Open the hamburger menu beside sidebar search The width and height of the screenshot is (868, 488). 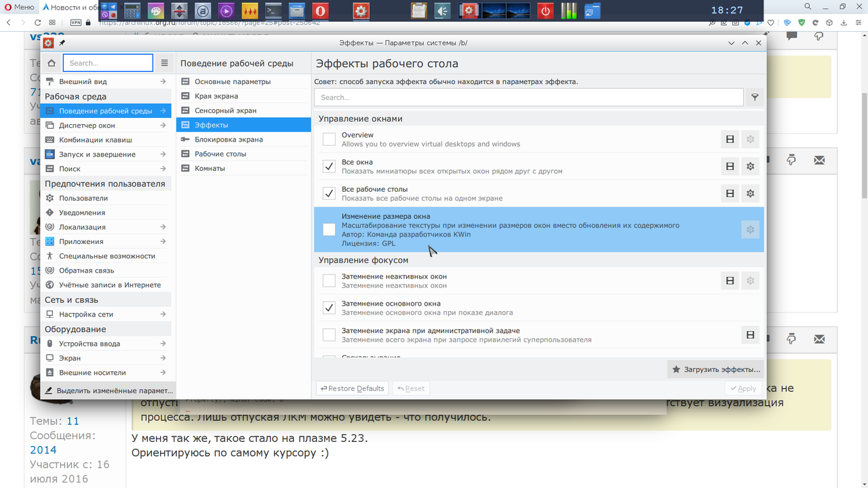pos(164,63)
